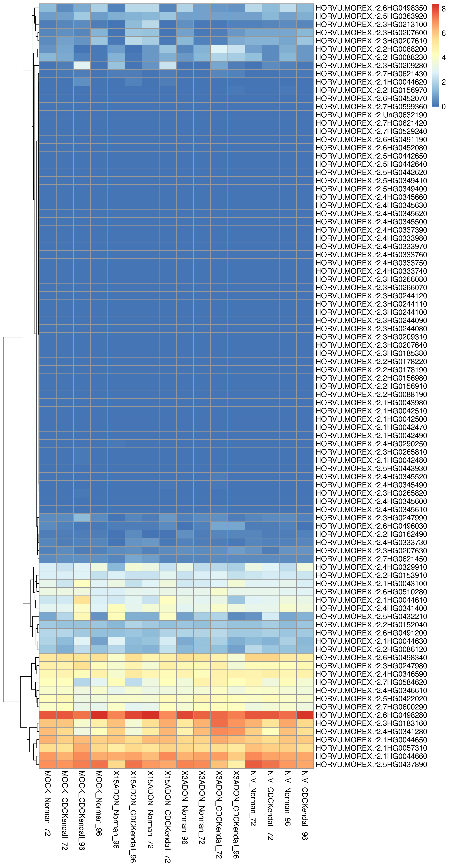
Task: Click gene label HORVU.MOREX.r2.4HG0290250
Action: coord(371,444)
